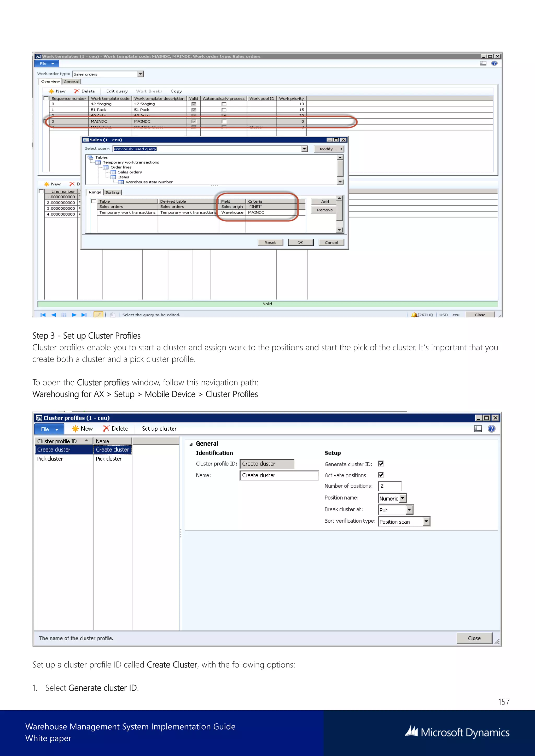Viewport: 535px width, 756px height.
Task: Select all rows checkbox in Work templates grid
Action: [x=46, y=98]
